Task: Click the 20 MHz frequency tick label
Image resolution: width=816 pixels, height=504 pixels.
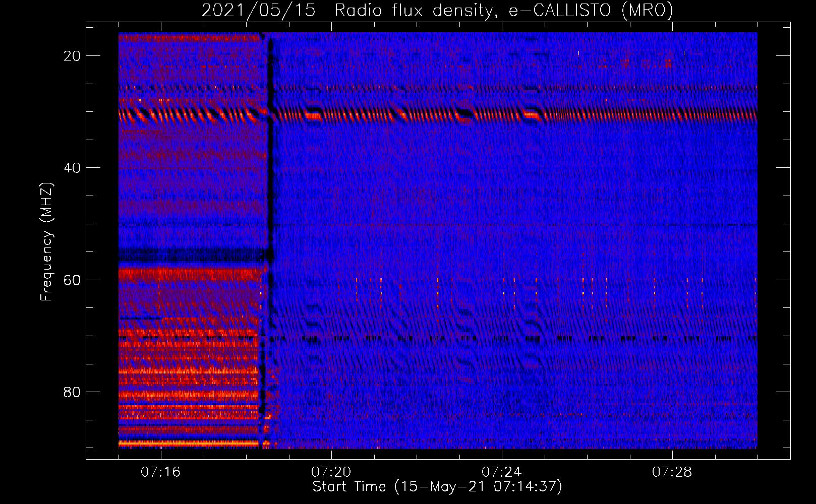Action: point(72,56)
